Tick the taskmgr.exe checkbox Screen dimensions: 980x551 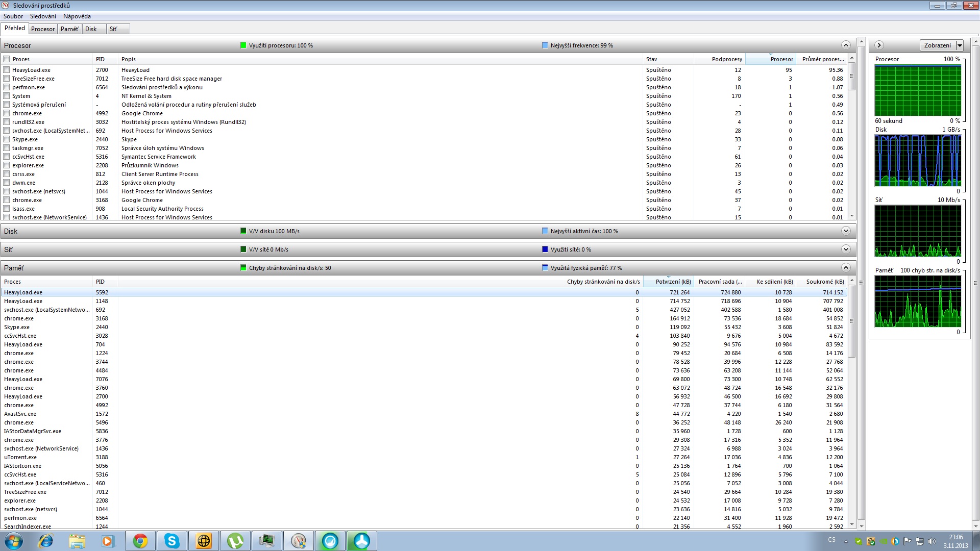(7, 148)
